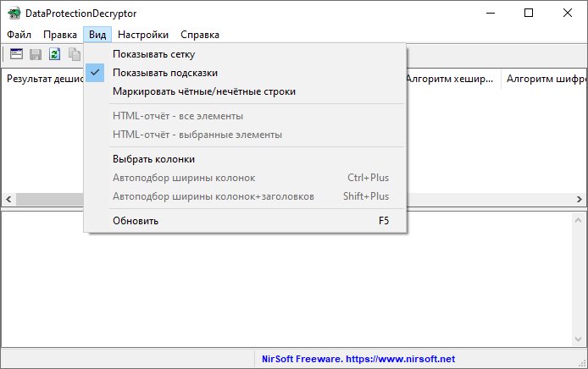Click the copy toolbar icon
The height and width of the screenshot is (369, 588).
[x=75, y=54]
